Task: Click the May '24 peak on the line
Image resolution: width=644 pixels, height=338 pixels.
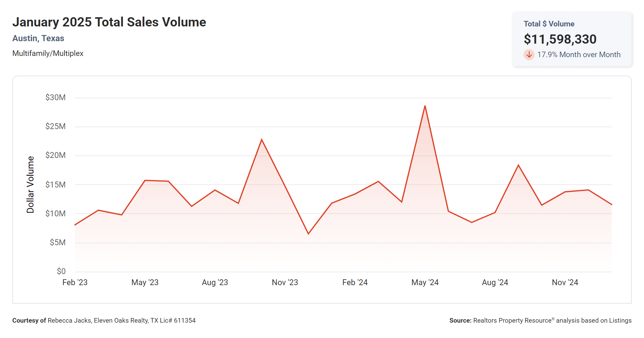Action: click(425, 106)
